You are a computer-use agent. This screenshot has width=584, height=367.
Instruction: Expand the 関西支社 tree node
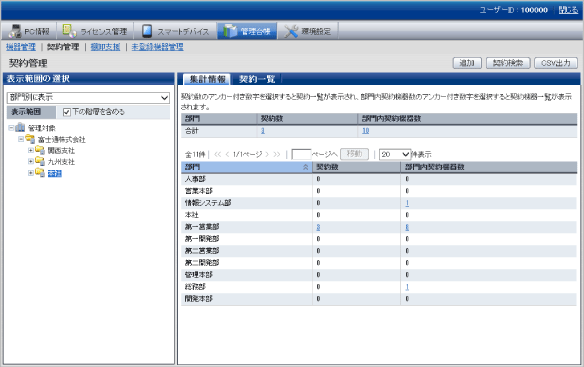tap(31, 150)
